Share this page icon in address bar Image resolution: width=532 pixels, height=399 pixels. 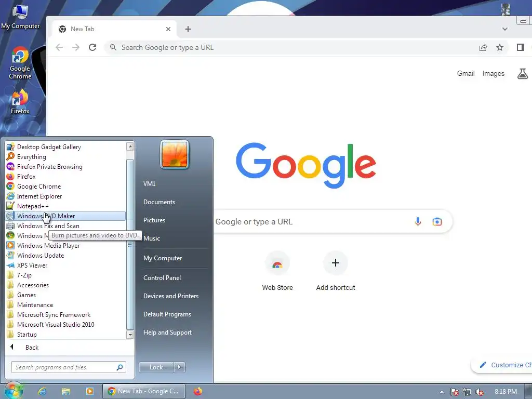[x=483, y=47]
